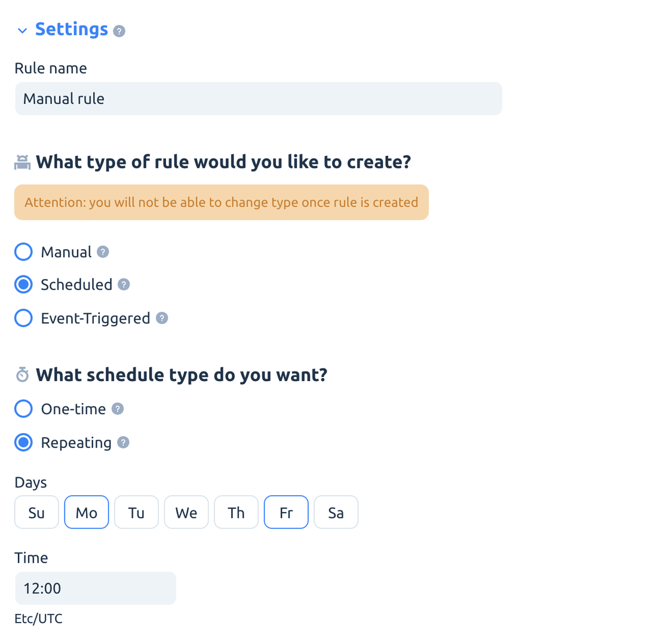Screen dimensions: 657x644
Task: Toggle the Mo day button
Action: 87,512
